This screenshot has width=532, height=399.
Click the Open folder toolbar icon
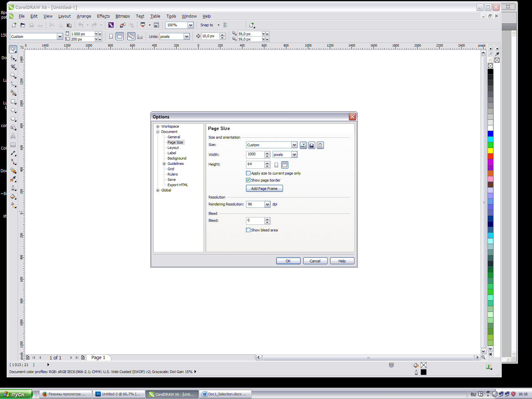coord(23,25)
